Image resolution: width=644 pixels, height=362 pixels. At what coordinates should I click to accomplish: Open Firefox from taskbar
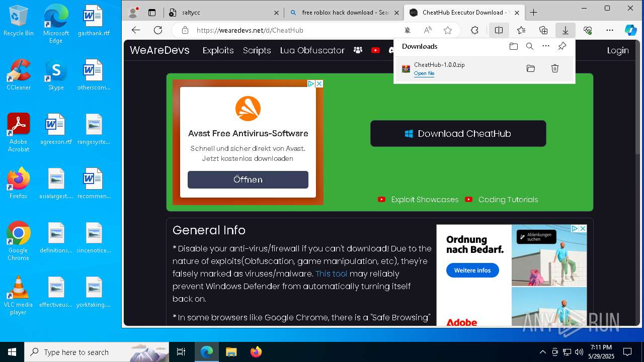tap(256, 352)
